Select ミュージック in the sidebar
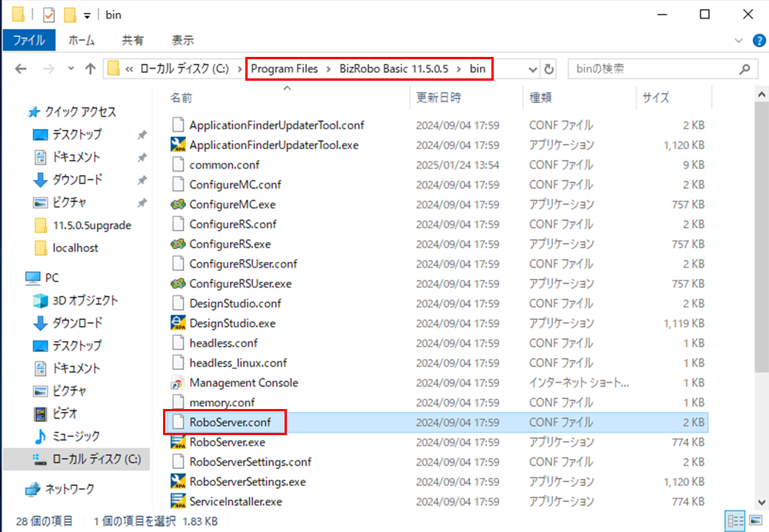 [67, 436]
